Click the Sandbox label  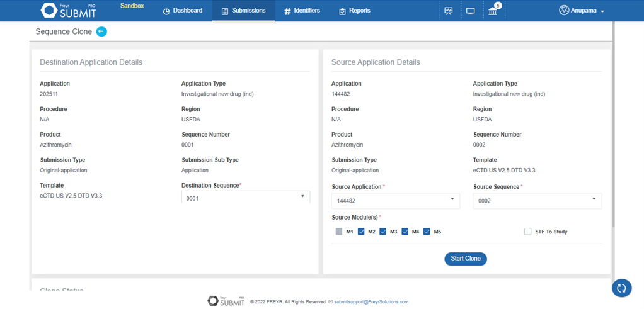point(132,6)
